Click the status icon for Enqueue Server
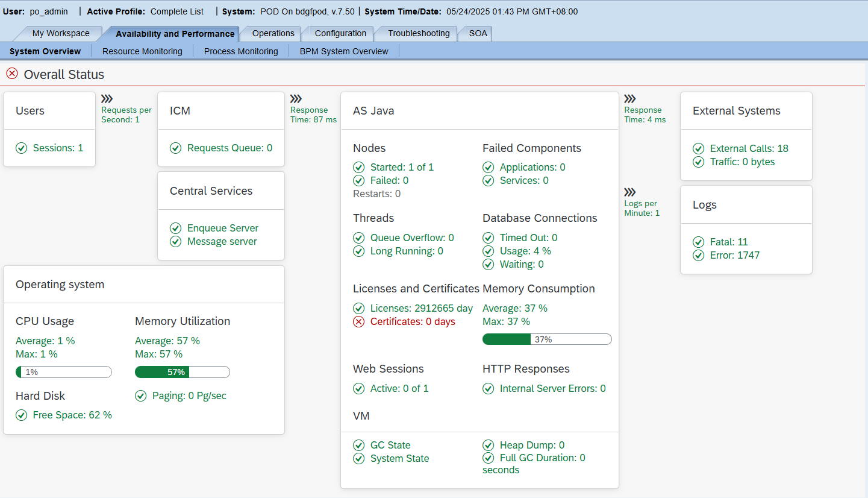The height and width of the screenshot is (498, 868). [x=175, y=228]
